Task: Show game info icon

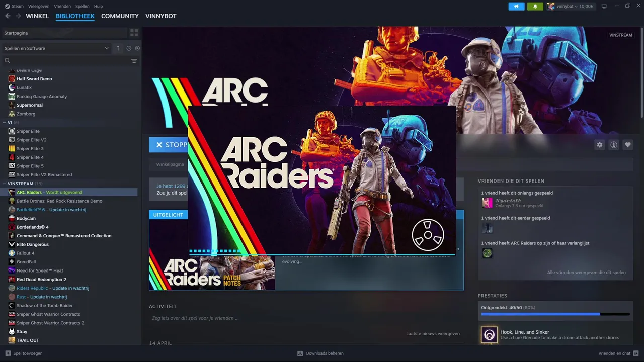Action: click(x=614, y=145)
